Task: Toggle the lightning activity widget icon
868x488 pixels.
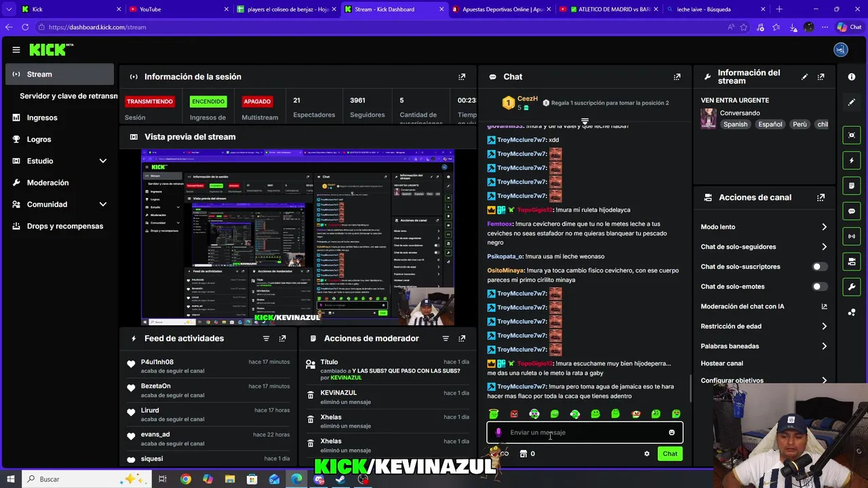Action: click(x=852, y=161)
